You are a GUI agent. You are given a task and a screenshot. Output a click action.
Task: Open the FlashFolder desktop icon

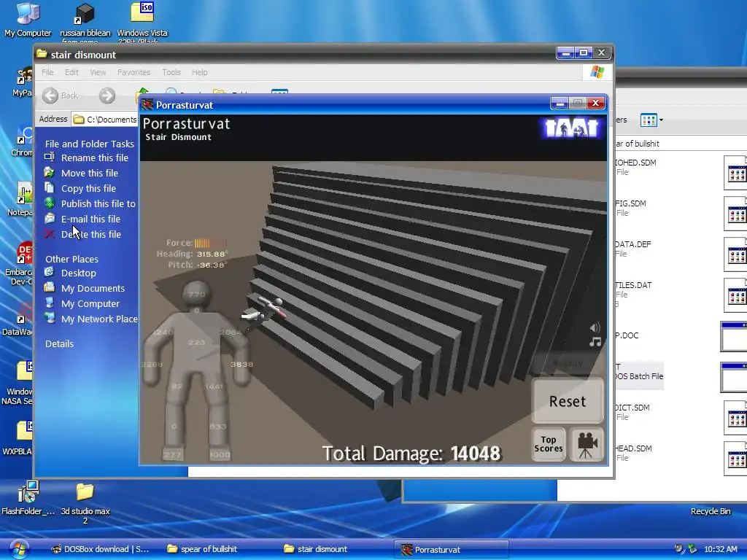pyautogui.click(x=28, y=497)
